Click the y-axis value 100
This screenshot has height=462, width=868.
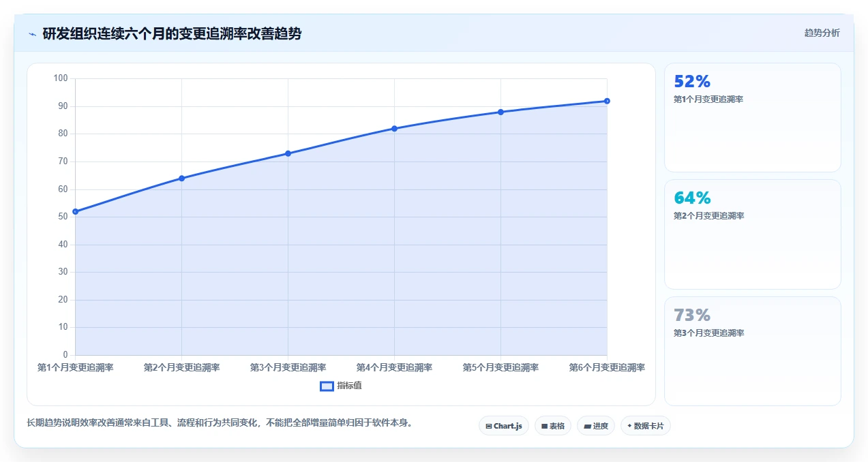click(x=61, y=78)
